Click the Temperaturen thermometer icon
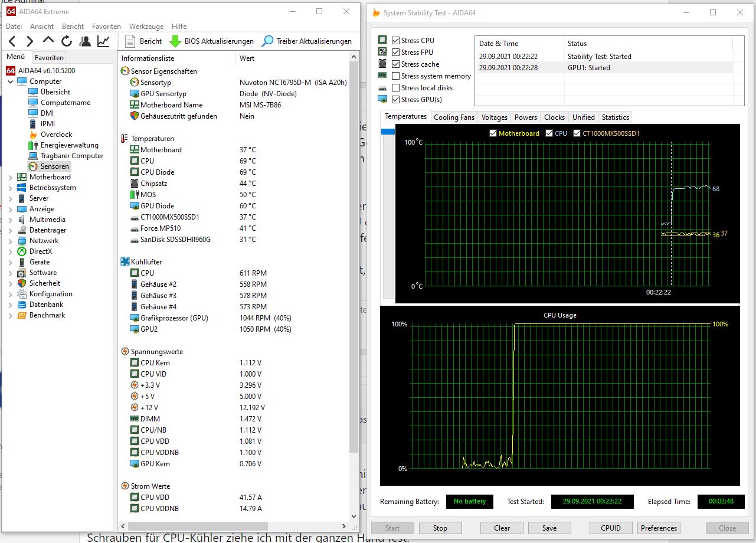This screenshot has width=756, height=543. [x=125, y=139]
